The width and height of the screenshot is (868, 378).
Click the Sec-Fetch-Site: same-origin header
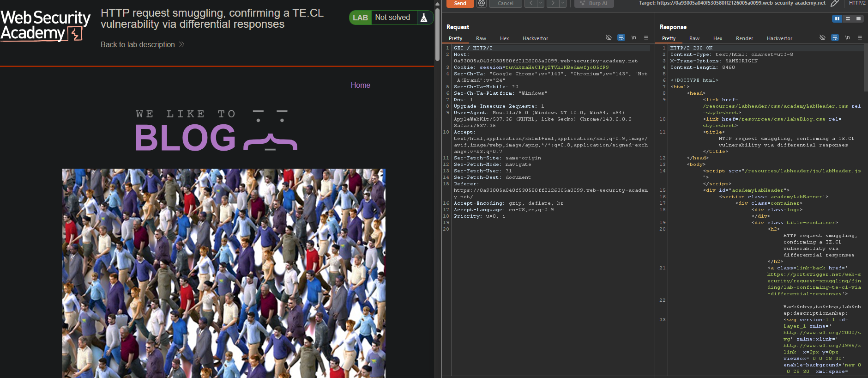(497, 158)
